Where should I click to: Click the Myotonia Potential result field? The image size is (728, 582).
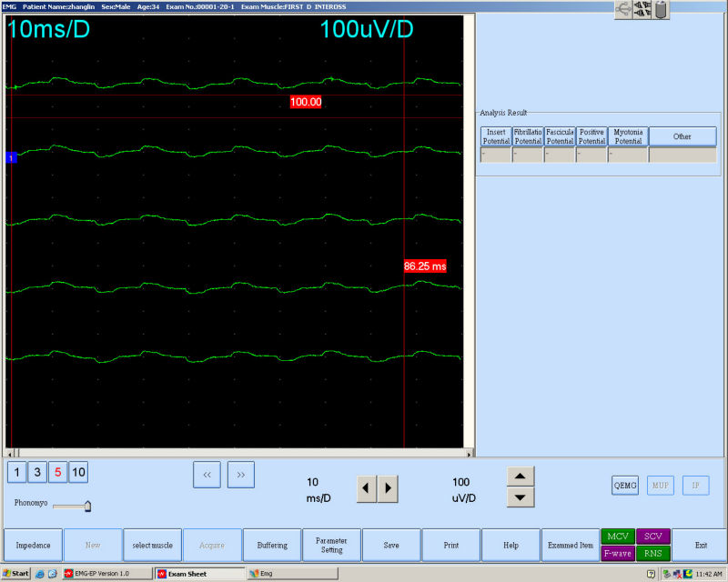click(x=628, y=155)
